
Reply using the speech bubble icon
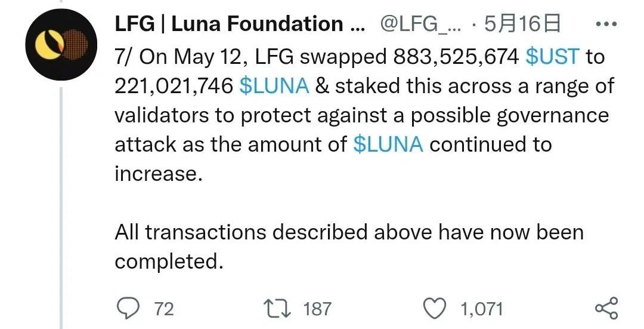126,308
